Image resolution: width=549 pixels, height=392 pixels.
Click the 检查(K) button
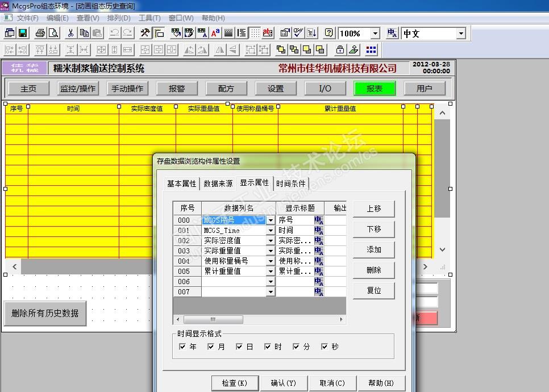coord(235,383)
